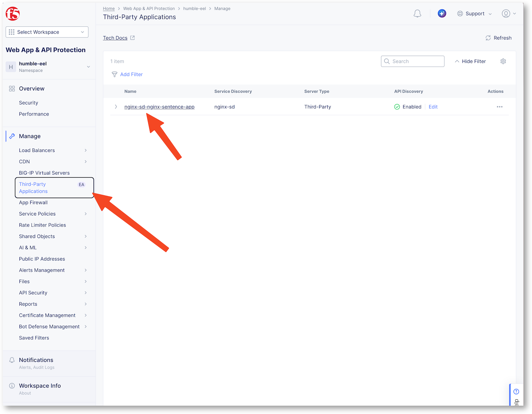Click the Manage wrench icon
This screenshot has width=532, height=414.
(x=12, y=136)
